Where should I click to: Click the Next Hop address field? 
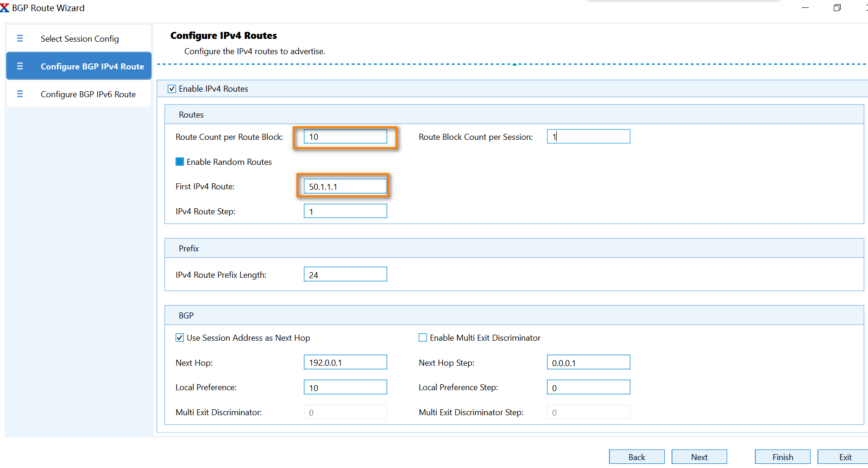pyautogui.click(x=345, y=362)
